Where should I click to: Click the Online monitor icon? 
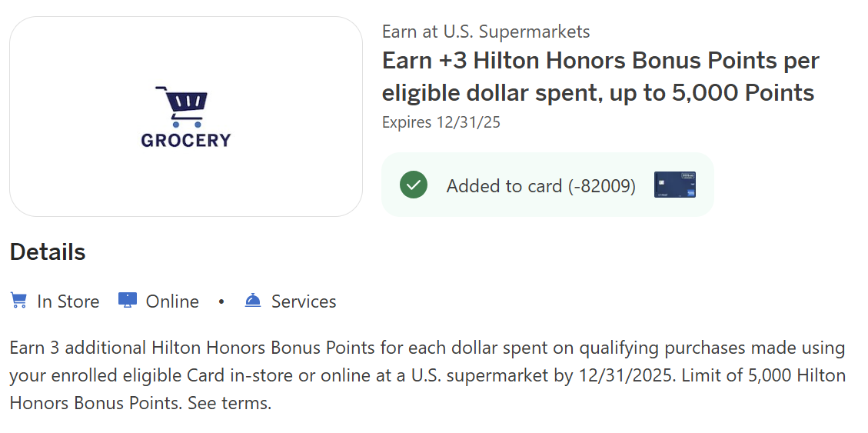(128, 301)
